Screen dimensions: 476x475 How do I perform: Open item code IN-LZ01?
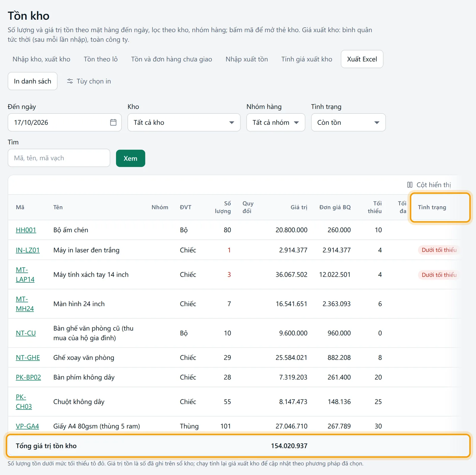(28, 250)
